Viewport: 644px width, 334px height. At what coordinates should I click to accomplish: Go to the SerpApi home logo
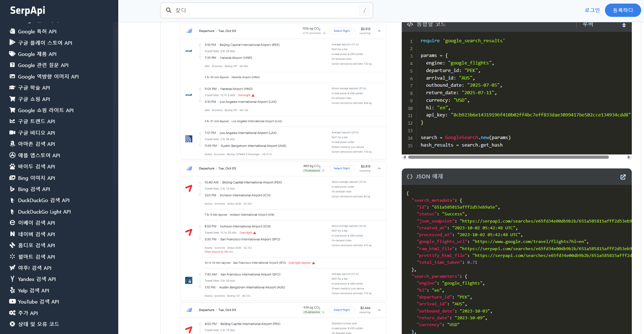click(x=28, y=10)
